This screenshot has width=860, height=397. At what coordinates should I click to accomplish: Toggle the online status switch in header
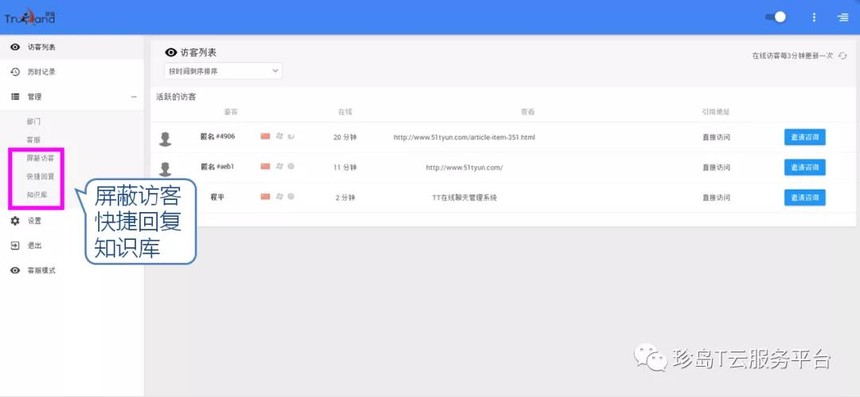(776, 17)
